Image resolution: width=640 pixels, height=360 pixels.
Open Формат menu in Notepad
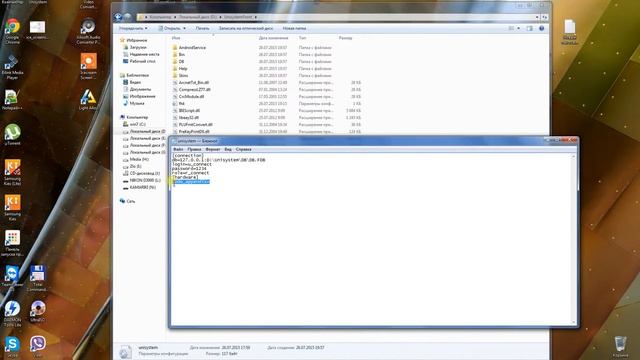point(213,149)
